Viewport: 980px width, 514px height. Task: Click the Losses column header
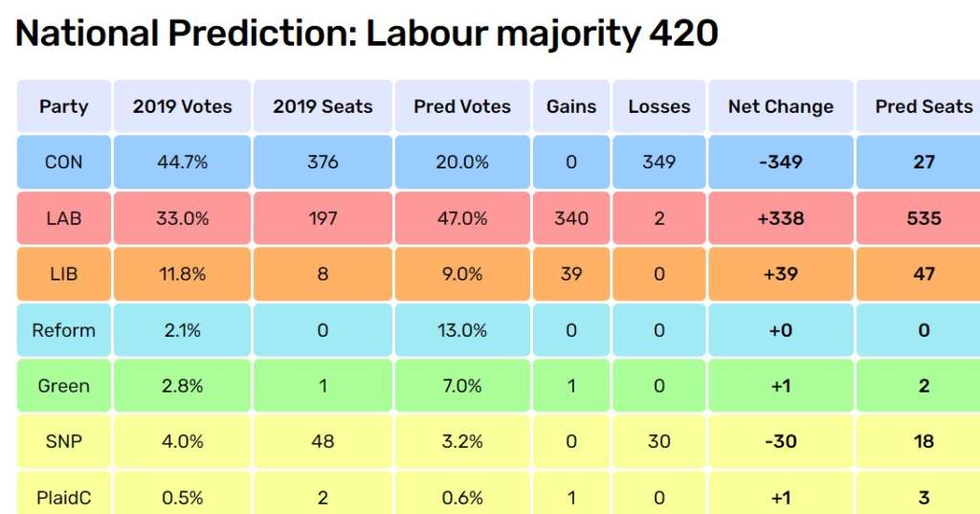click(x=659, y=106)
